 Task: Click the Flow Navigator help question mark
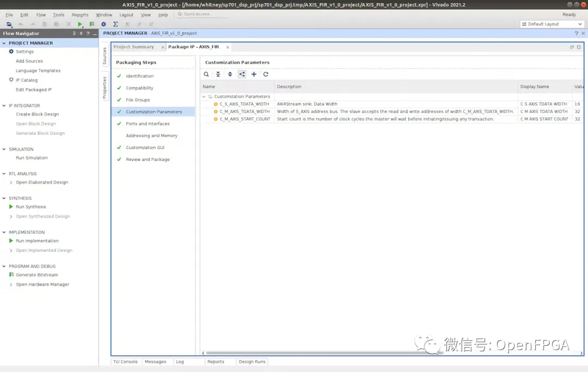click(x=88, y=33)
